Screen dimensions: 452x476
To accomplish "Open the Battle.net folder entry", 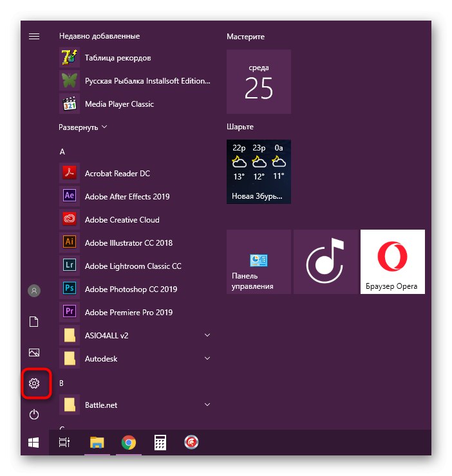I will [x=135, y=405].
